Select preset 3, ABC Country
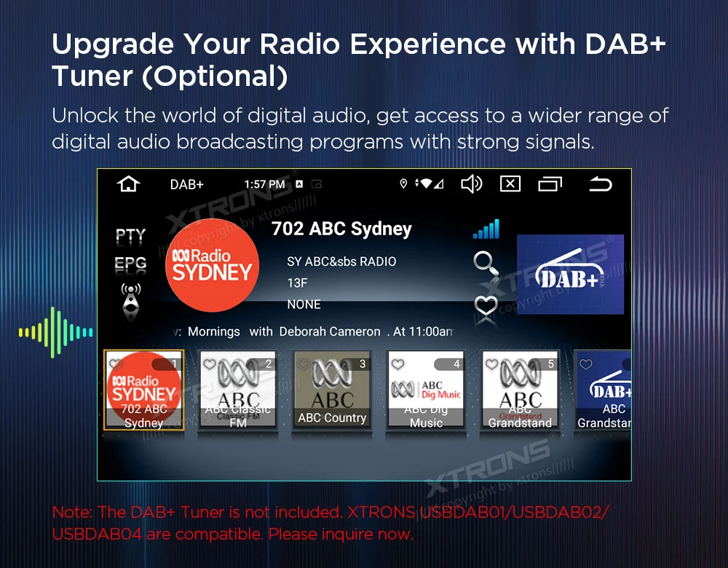Viewport: 728px width, 568px height. tap(332, 389)
